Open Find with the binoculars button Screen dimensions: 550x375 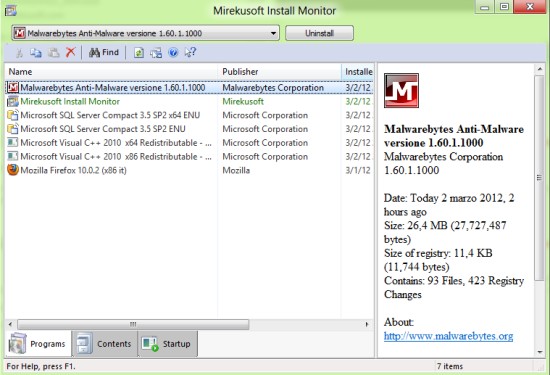point(104,53)
